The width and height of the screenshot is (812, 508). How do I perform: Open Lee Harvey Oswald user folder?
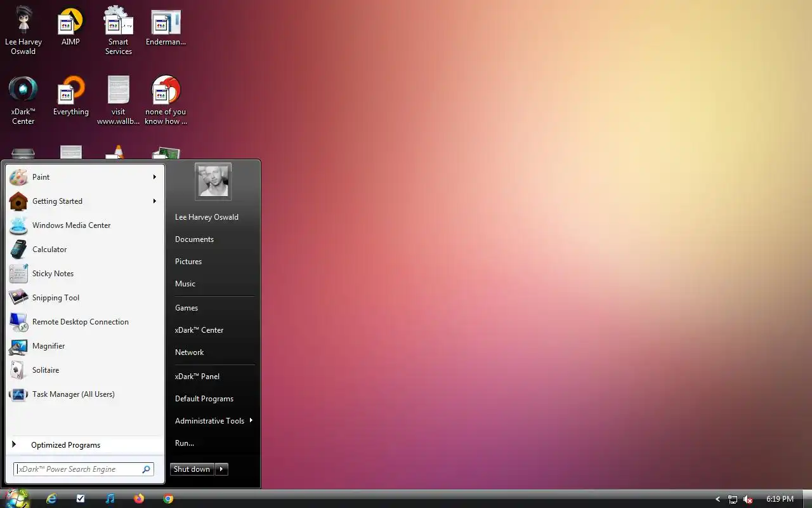pyautogui.click(x=207, y=217)
